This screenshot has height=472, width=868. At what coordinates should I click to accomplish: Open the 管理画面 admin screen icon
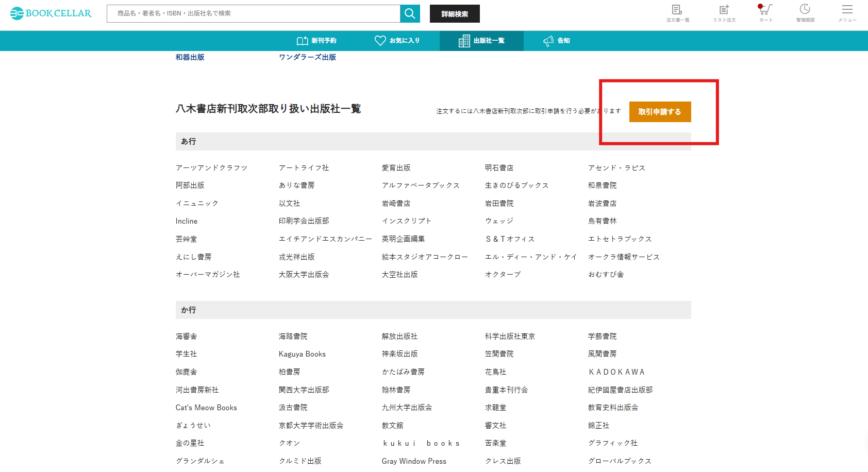805,13
